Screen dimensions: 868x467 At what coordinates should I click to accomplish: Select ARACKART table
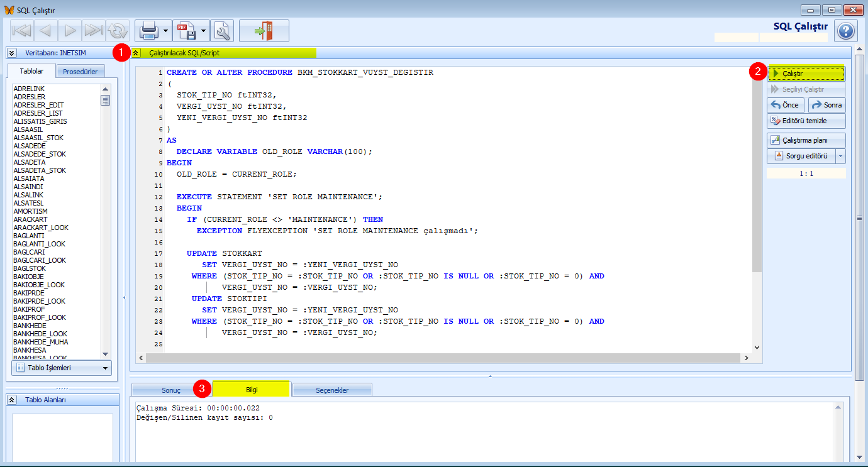pyautogui.click(x=30, y=219)
